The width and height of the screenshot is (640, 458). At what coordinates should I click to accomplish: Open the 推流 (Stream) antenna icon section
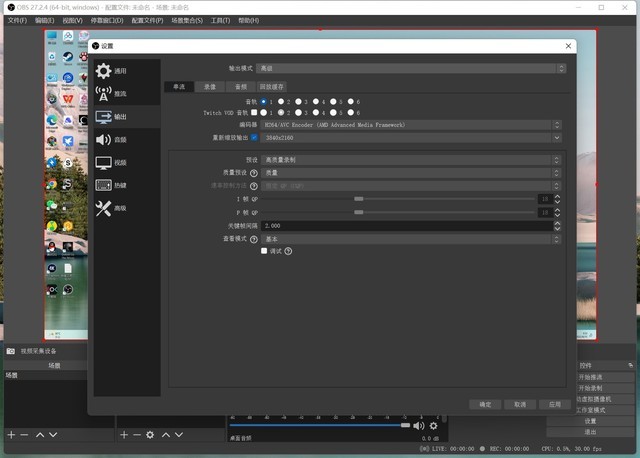103,93
